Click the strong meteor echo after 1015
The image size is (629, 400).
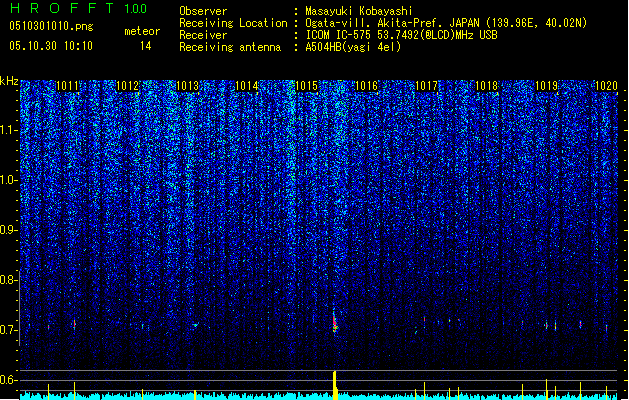tap(335, 323)
